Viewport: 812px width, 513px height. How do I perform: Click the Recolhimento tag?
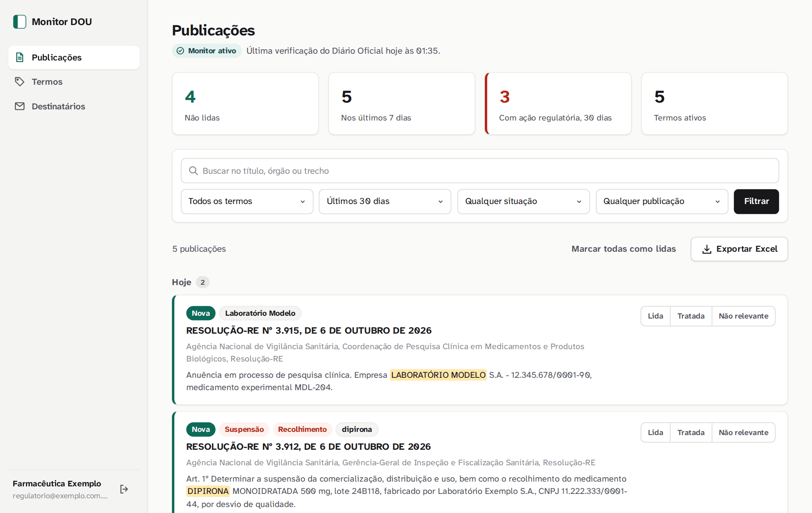pyautogui.click(x=303, y=429)
